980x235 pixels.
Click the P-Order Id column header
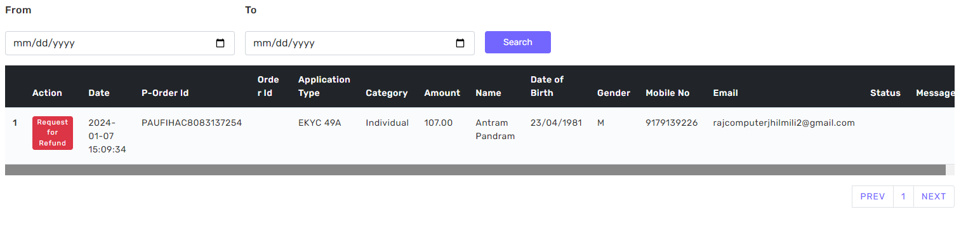[165, 93]
